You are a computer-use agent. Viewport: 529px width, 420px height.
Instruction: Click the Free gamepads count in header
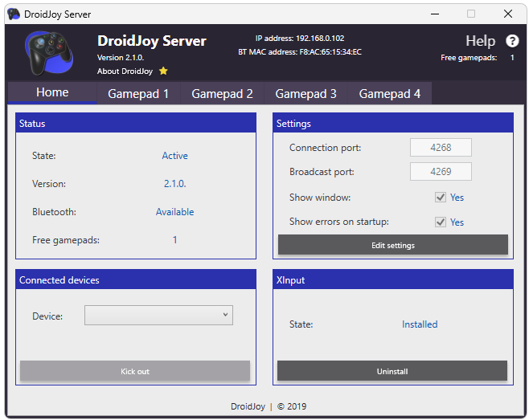coord(512,58)
